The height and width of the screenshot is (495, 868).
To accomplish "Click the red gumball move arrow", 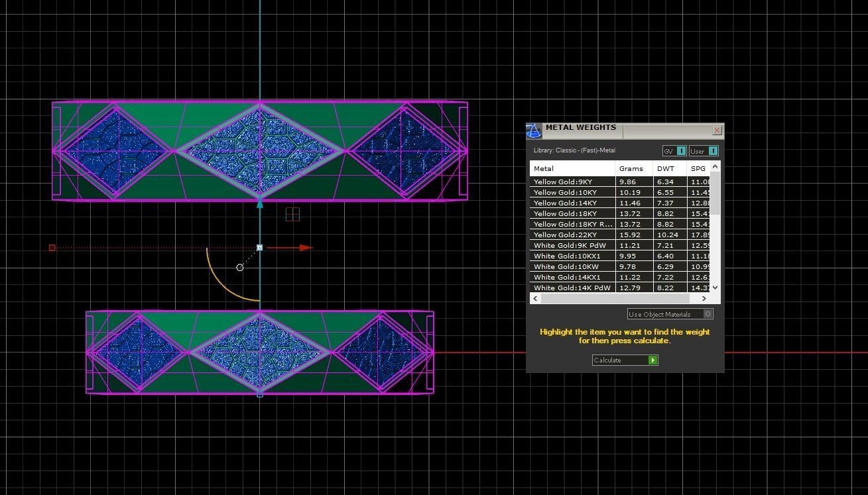I will [306, 248].
